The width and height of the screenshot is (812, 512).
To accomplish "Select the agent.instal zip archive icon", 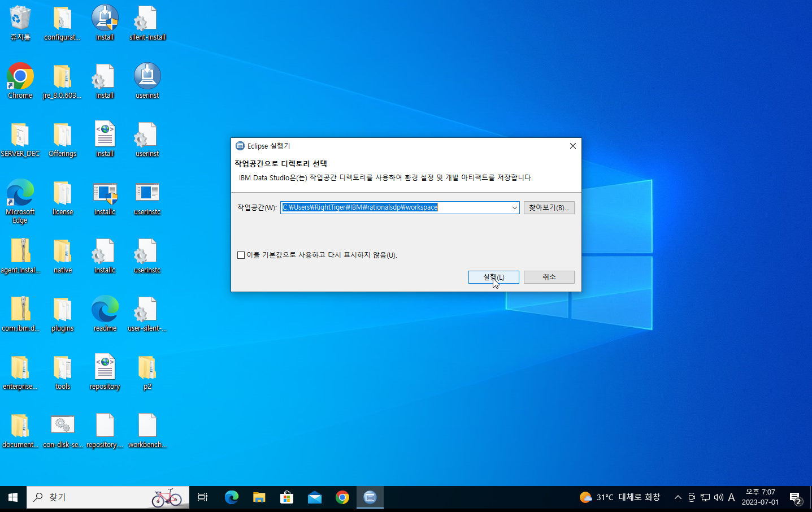I will click(x=20, y=256).
